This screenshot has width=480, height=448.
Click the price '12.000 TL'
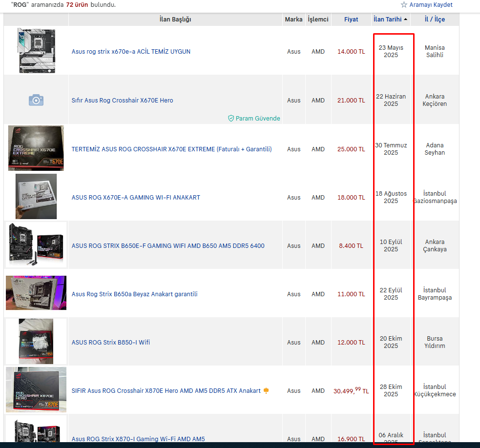click(x=351, y=342)
